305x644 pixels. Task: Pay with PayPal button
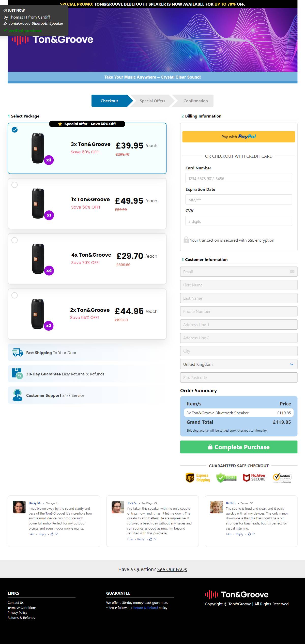239,137
